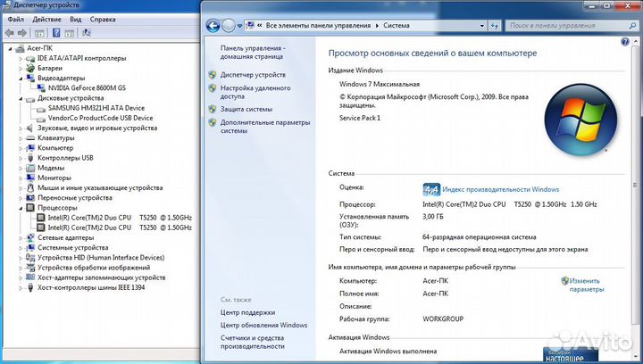Viewport: 643px width, 364px height.
Task: Click the round Forward button in System window
Action: pyautogui.click(x=229, y=26)
